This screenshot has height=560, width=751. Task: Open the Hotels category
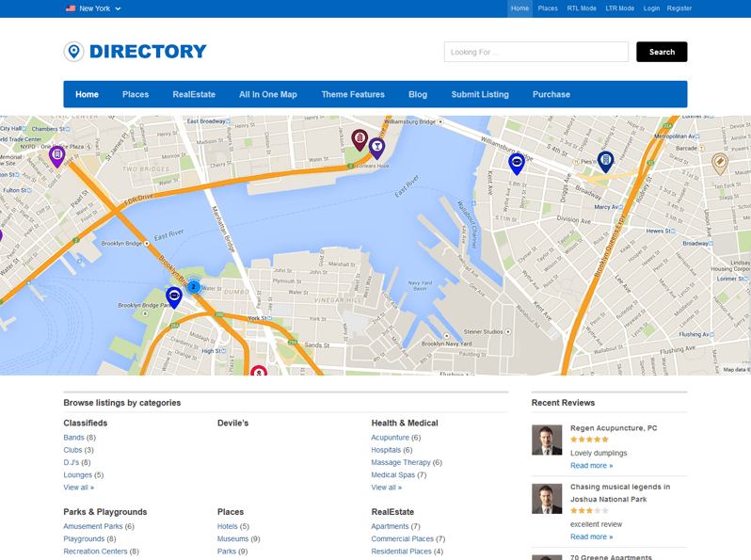pos(228,526)
